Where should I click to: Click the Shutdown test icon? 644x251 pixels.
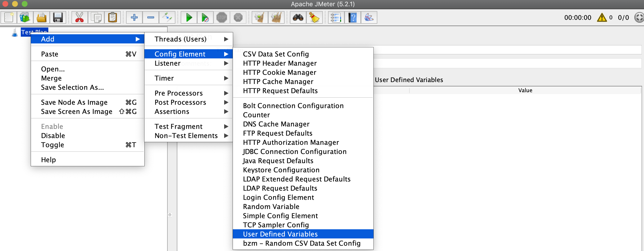tap(238, 17)
